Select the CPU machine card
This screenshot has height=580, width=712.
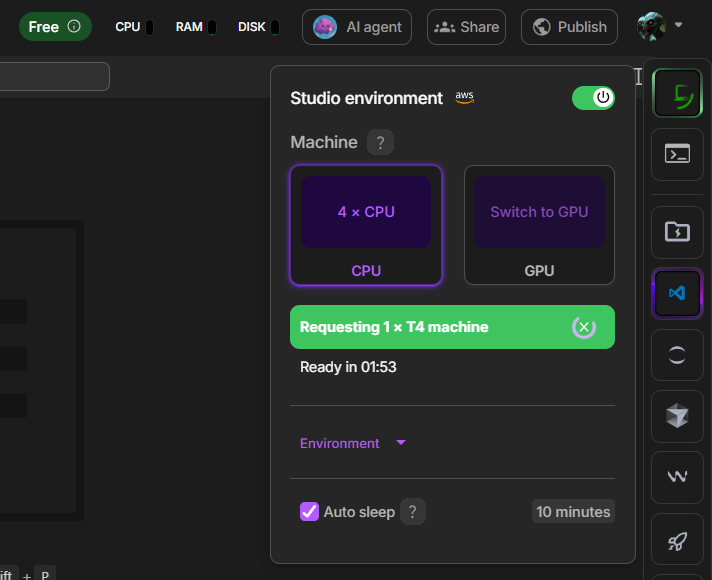coord(366,225)
